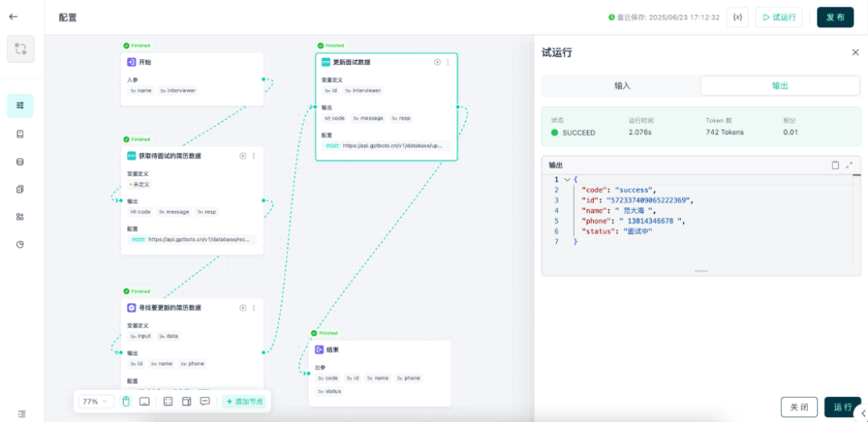Copy output with clipboard icon
Viewport: 868px width, 422px height.
[835, 165]
